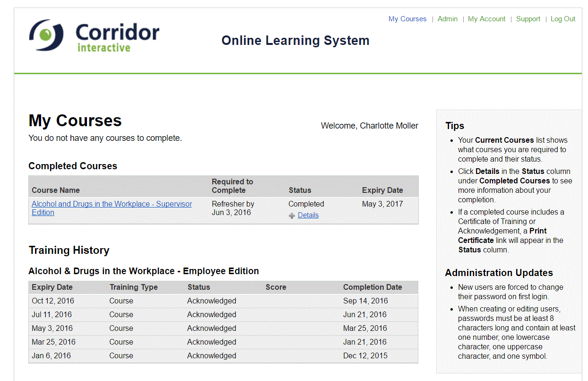Open My Account from top navigation
The height and width of the screenshot is (381, 588).
pyautogui.click(x=487, y=19)
